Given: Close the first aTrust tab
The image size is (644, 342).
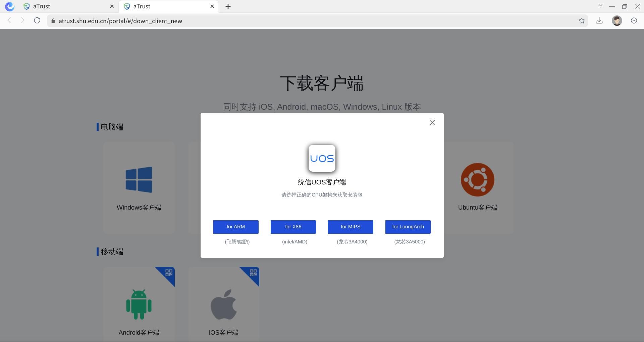Looking at the screenshot, I should click(112, 6).
